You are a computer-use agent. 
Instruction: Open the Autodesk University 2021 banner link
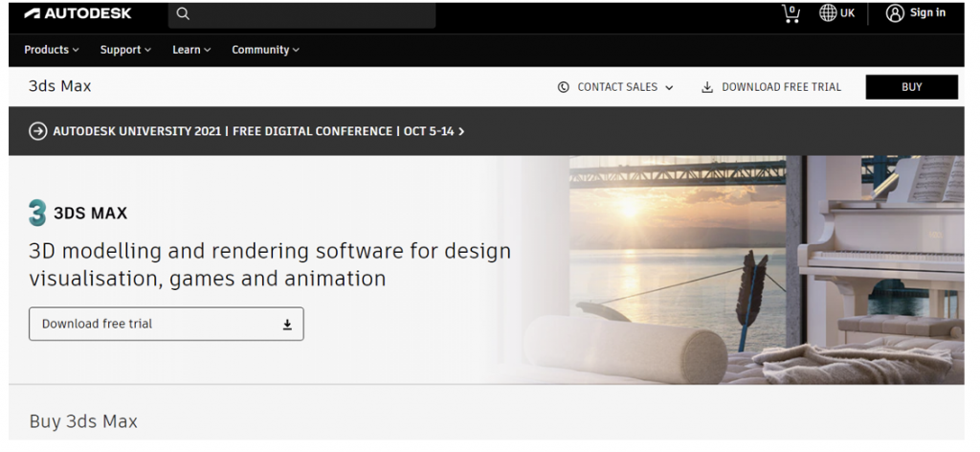(254, 131)
